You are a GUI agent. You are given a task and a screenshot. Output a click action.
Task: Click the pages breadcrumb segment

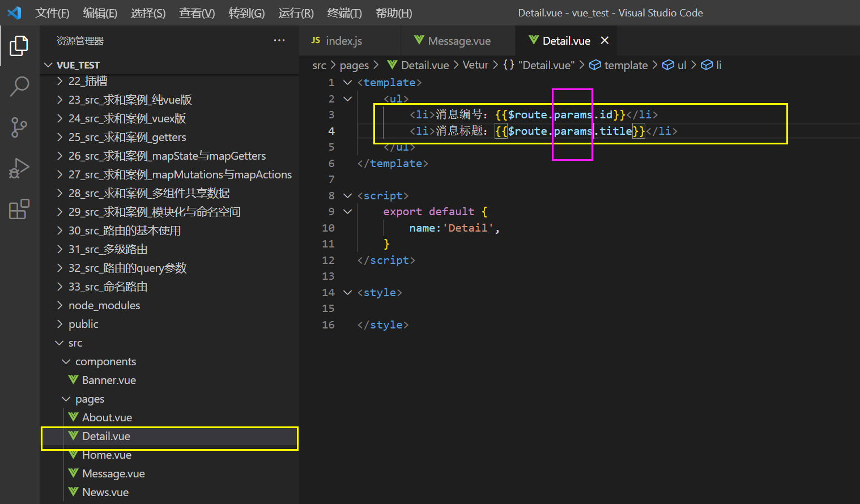[354, 65]
